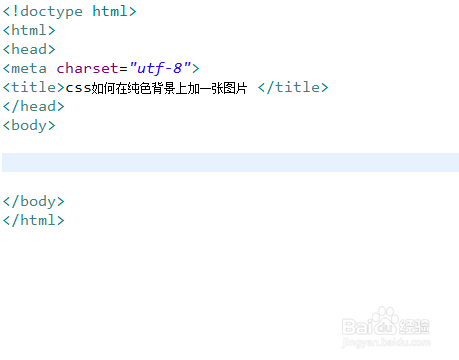This screenshot has height=360, width=459.
Task: Click the doctype html declaration line
Action: coord(70,12)
